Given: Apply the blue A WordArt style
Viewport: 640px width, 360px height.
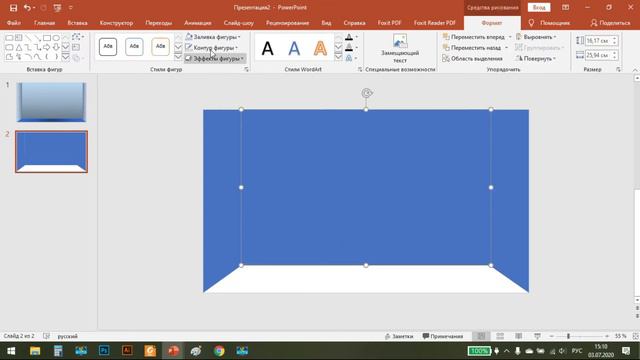Looking at the screenshot, I should coord(294,49).
